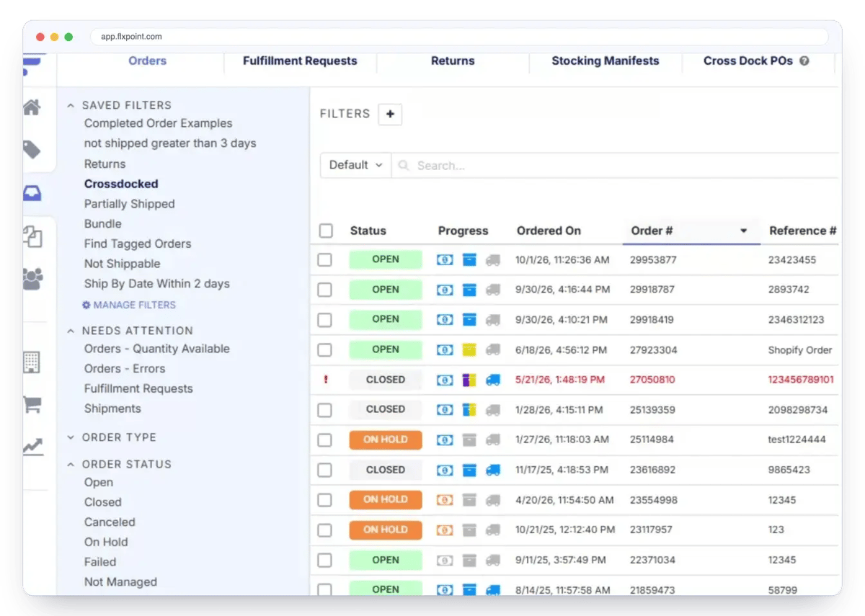Toggle the select-all checkbox in header
The width and height of the screenshot is (865, 616).
(326, 231)
